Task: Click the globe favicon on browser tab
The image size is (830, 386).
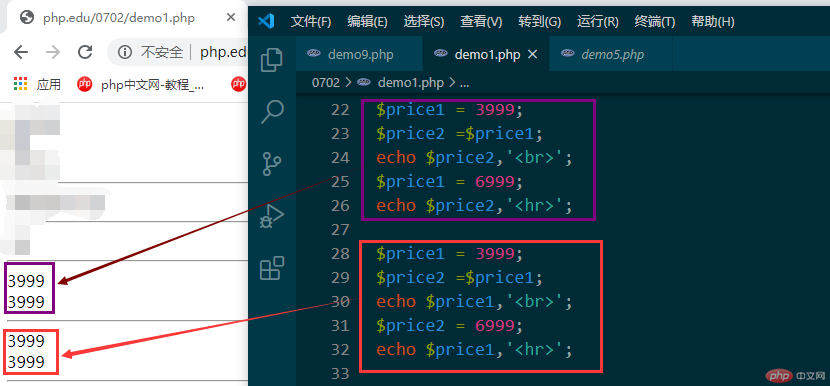Action: [26, 18]
